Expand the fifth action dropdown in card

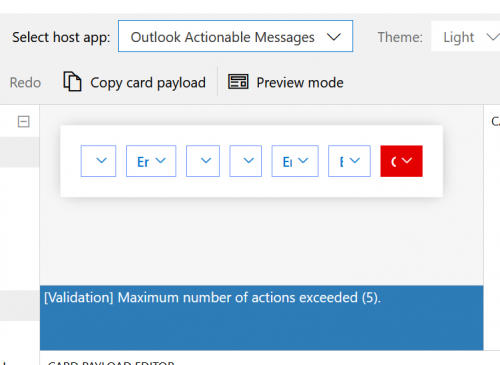295,161
